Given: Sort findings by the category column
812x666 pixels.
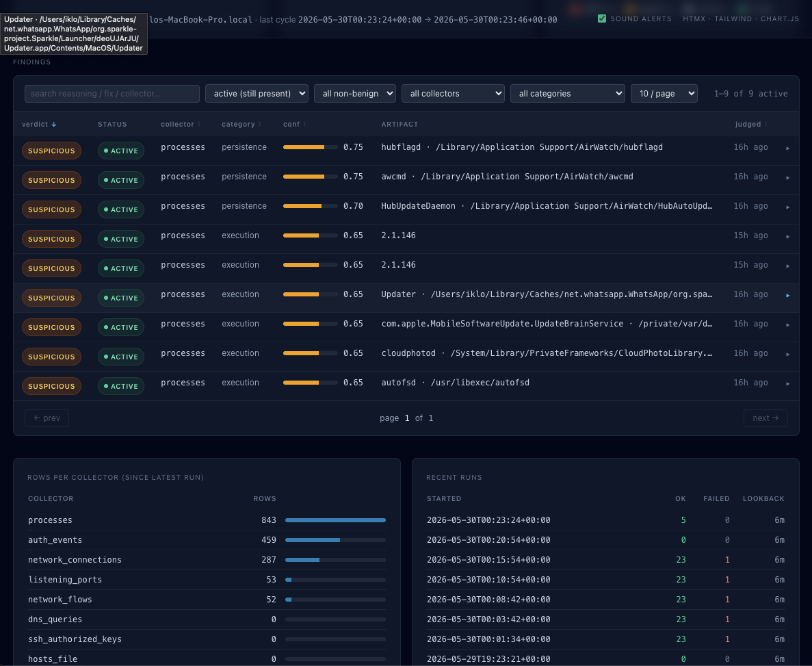Looking at the screenshot, I should click(x=241, y=125).
